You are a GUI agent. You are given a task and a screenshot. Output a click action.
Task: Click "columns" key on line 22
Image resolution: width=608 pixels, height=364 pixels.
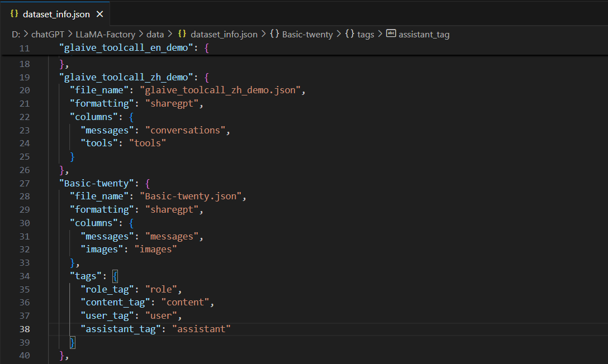93,117
